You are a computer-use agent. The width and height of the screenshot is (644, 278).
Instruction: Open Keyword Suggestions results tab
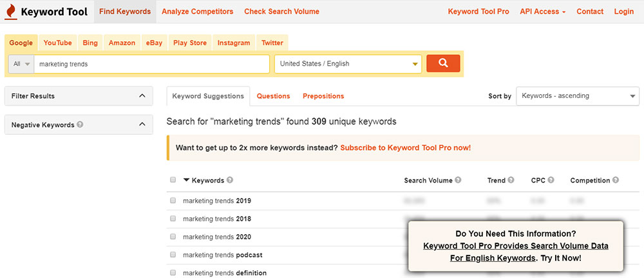click(208, 96)
